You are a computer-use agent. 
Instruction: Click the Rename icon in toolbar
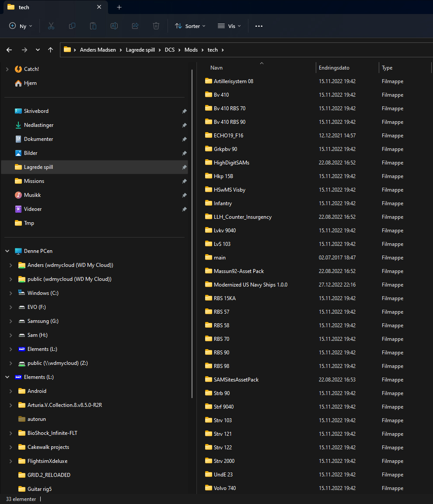(114, 26)
